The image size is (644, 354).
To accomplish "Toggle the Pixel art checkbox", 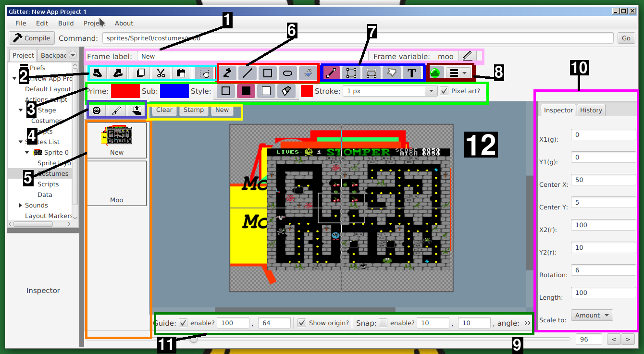I will click(445, 91).
